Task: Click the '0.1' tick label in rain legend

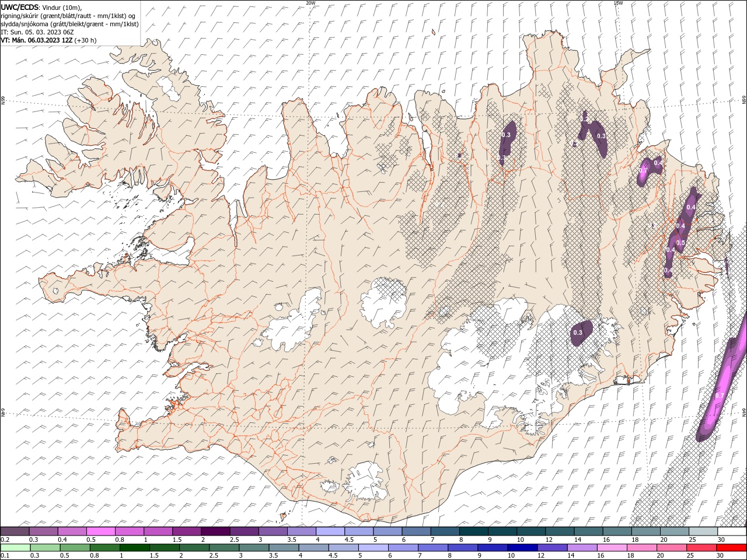Action: (x=5, y=555)
